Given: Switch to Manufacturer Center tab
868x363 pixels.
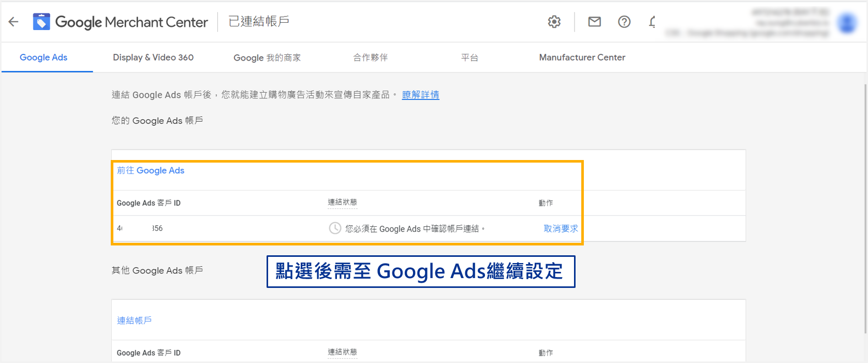Looking at the screenshot, I should 582,57.
